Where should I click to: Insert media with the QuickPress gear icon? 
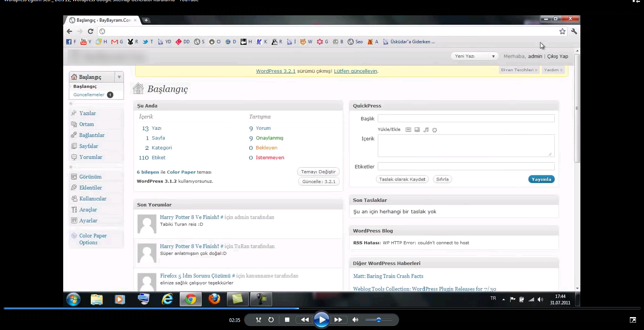pos(435,130)
